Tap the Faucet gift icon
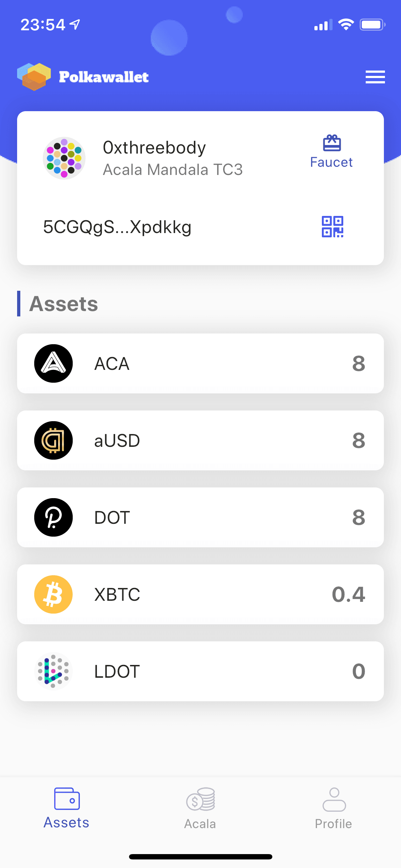 pos(332,143)
